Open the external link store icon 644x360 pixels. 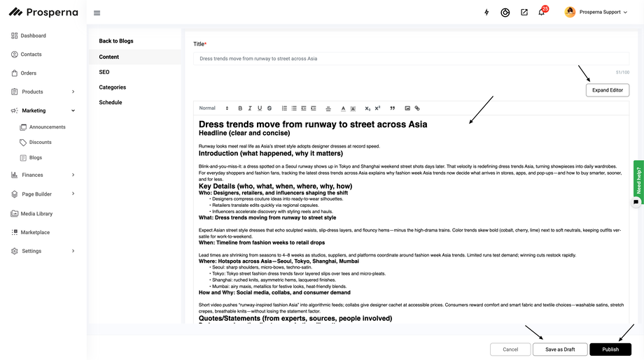[524, 13]
